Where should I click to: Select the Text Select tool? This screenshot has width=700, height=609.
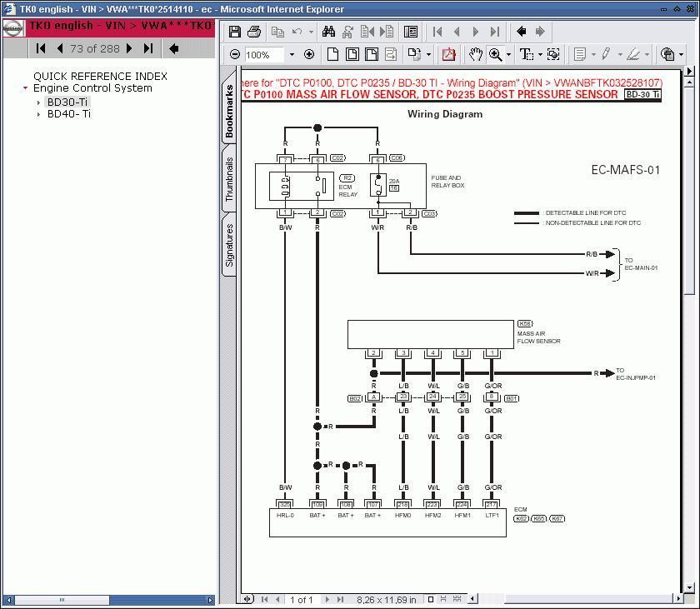tap(527, 54)
